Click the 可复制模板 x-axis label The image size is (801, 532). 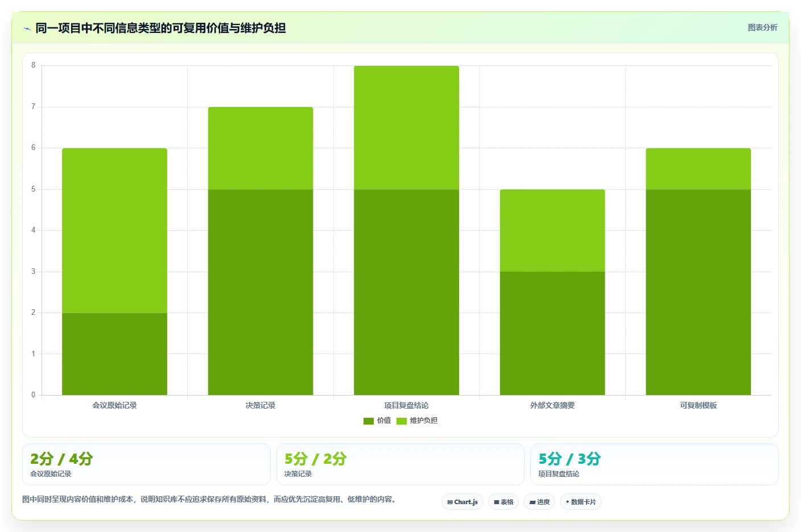[699, 405]
